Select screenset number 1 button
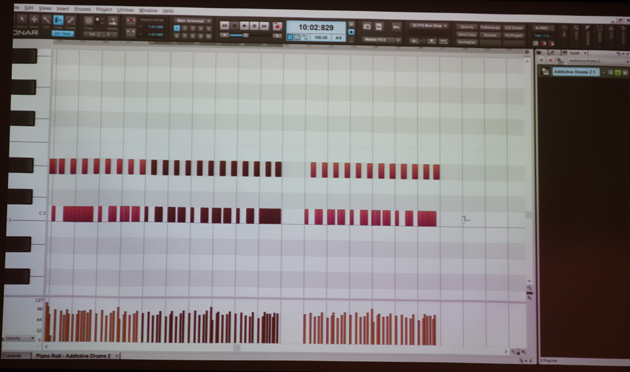This screenshot has width=630, height=372. click(x=177, y=28)
